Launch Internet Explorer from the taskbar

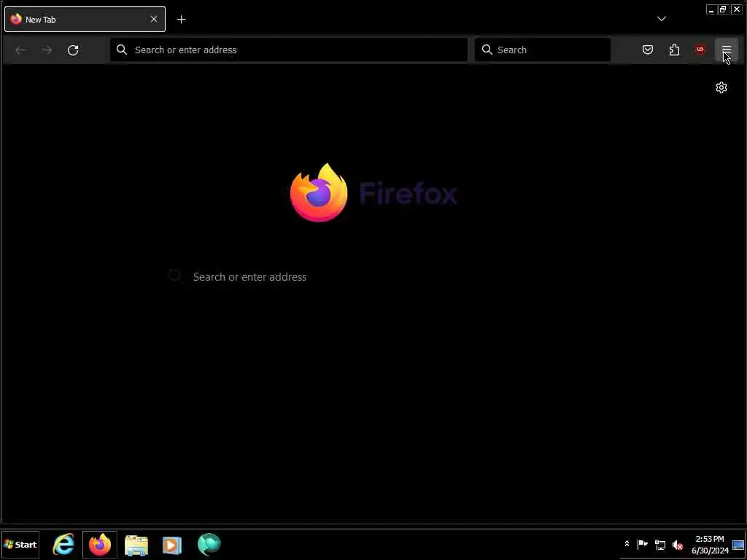(x=63, y=544)
